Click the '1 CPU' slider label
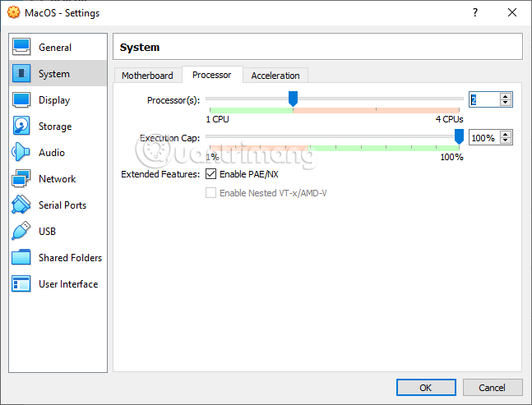532x405 pixels. (x=217, y=119)
